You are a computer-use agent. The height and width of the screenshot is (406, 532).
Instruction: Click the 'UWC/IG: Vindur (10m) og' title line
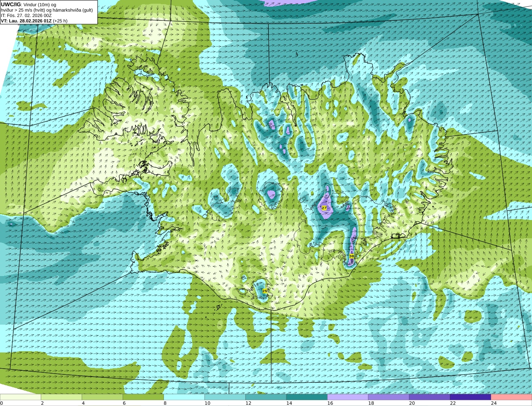click(29, 5)
